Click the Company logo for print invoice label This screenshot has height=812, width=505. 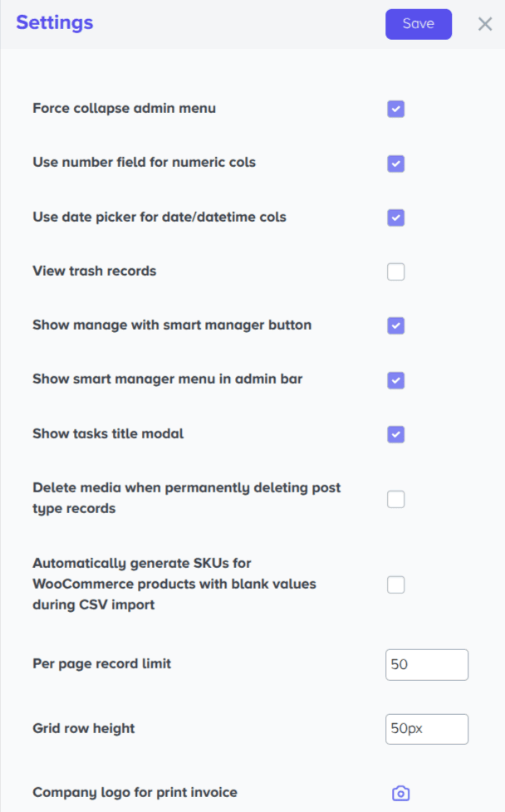pyautogui.click(x=135, y=792)
